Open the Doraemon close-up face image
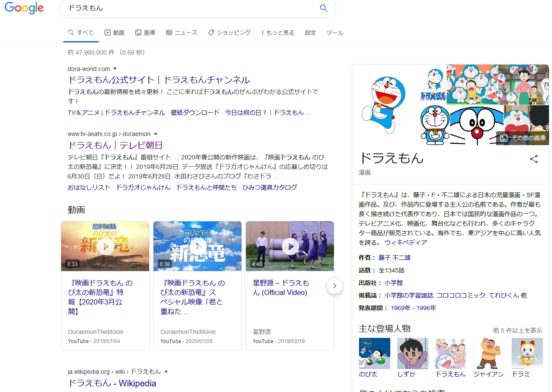Viewport: 552px width, 392px height. pos(477,125)
